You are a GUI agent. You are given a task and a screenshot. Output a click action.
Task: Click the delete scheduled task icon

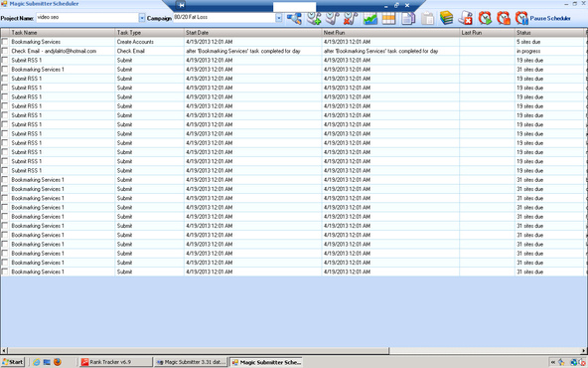click(x=351, y=18)
